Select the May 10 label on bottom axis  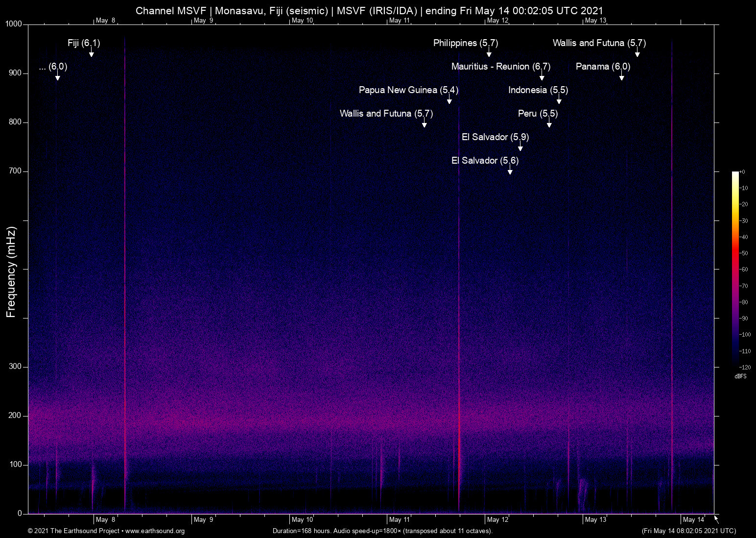302,520
